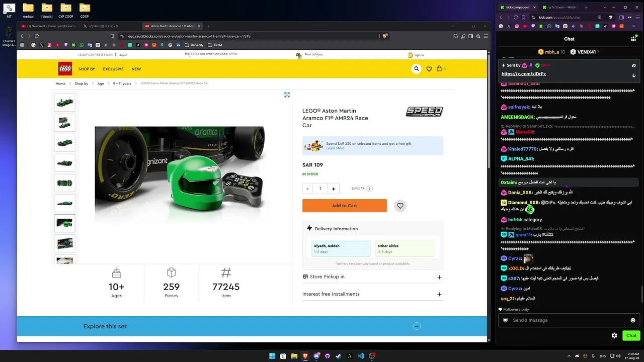This screenshot has height=362, width=644.
Task: Show hidden system tray icons
Action: [570, 356]
